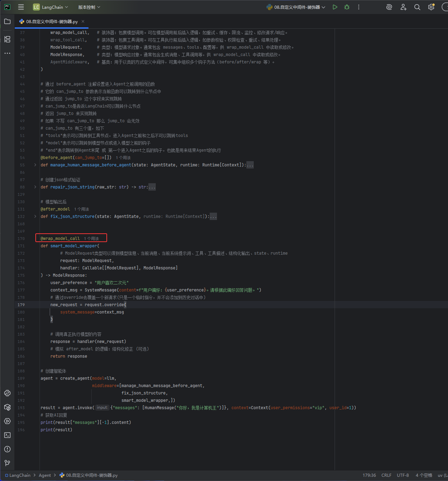Screen dimensions: 448x481
Task: Open IDE settings gear icon
Action: click(x=431, y=7)
